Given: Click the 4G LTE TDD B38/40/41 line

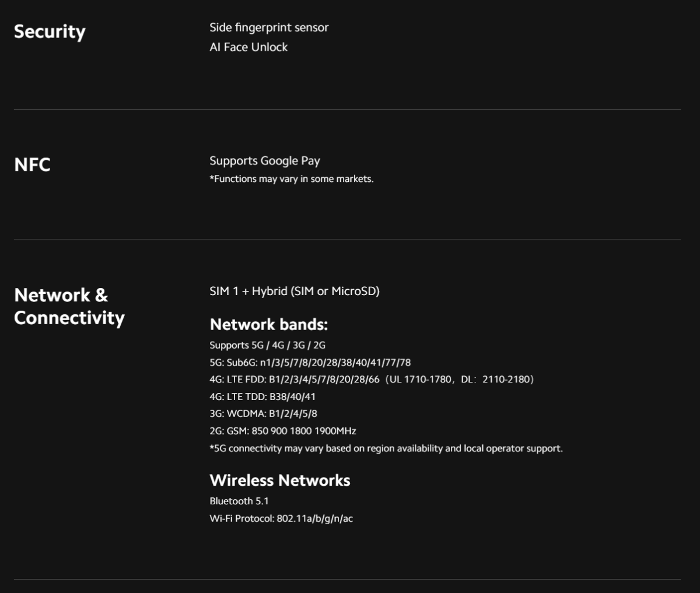Looking at the screenshot, I should pos(262,396).
